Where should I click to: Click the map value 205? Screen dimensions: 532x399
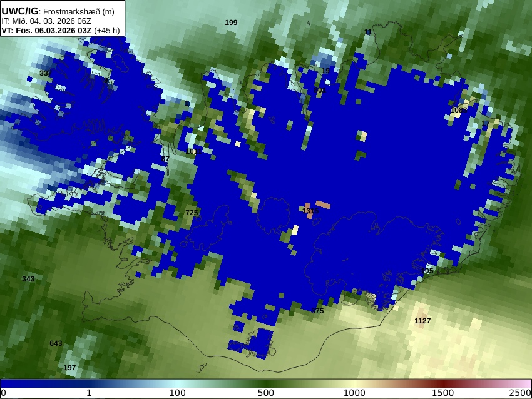[427, 271]
